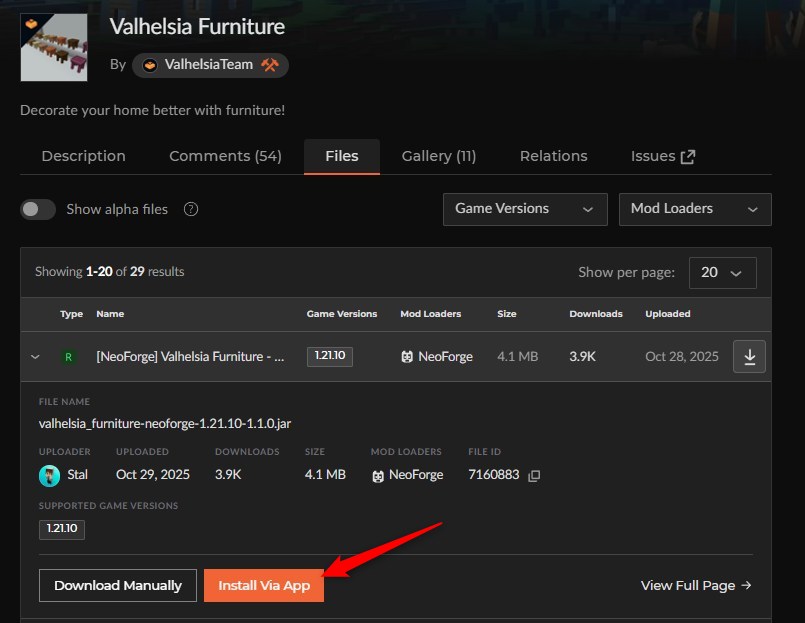Image resolution: width=805 pixels, height=623 pixels.
Task: Click the 4.1 MB size cell in file row
Action: [518, 356]
